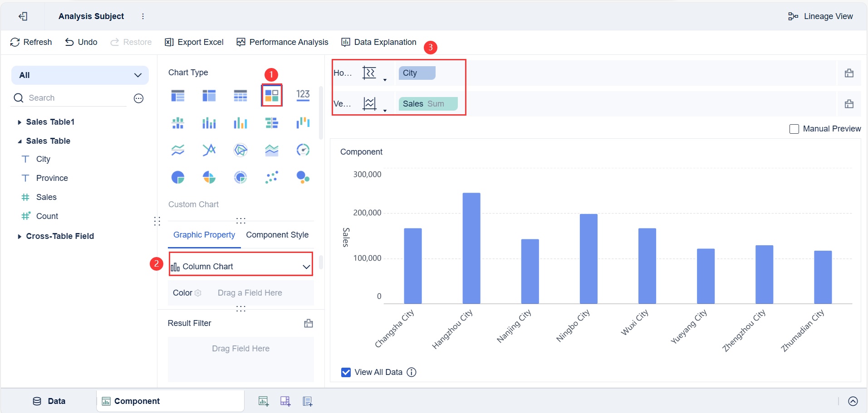
Task: Switch to the Data tab
Action: (x=49, y=401)
